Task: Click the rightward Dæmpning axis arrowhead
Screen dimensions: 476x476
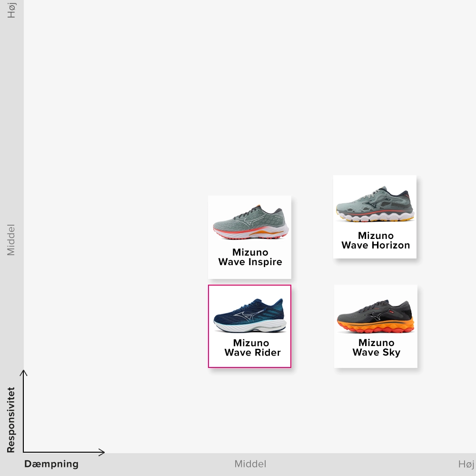Action: tap(101, 452)
